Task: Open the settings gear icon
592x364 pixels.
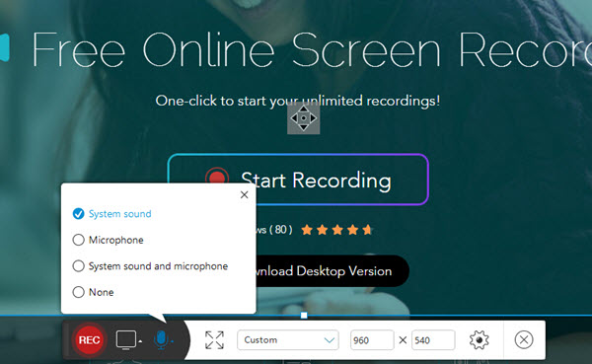Action: click(480, 340)
